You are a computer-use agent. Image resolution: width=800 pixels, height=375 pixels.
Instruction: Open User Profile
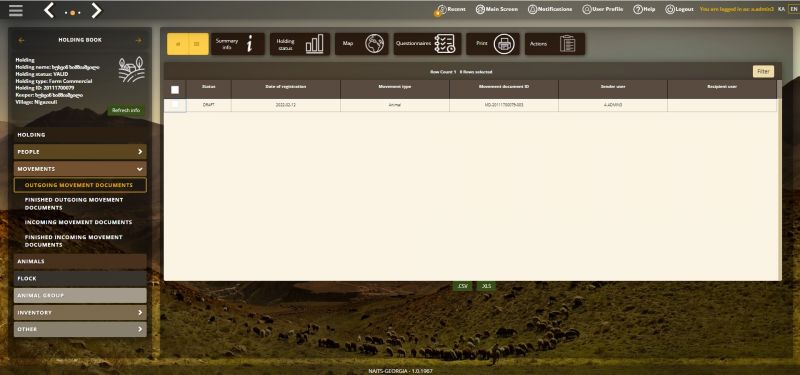click(603, 9)
